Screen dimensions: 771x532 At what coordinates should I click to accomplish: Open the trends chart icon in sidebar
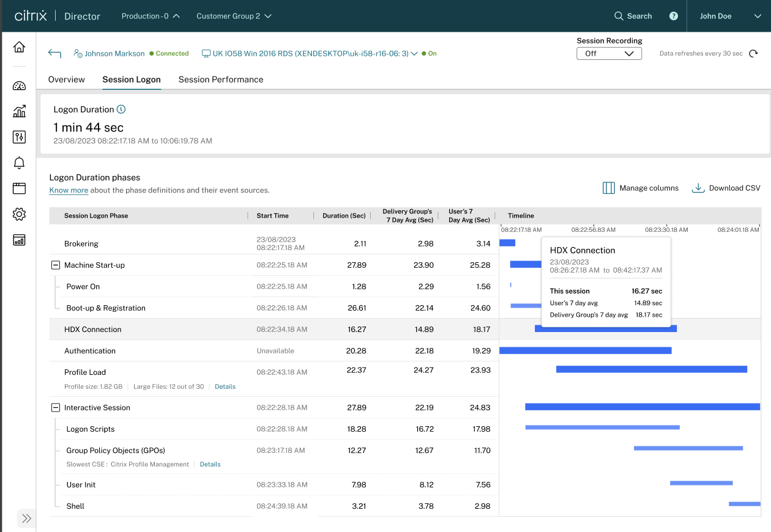[19, 111]
